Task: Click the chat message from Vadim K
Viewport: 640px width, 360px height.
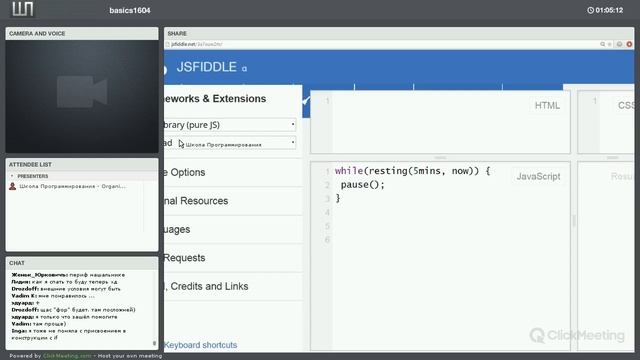Action: click(53, 296)
